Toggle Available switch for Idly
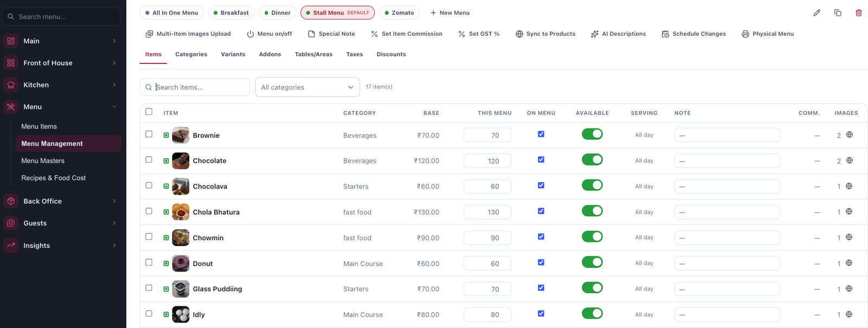Screen dimensions: 868x328 coord(592,313)
